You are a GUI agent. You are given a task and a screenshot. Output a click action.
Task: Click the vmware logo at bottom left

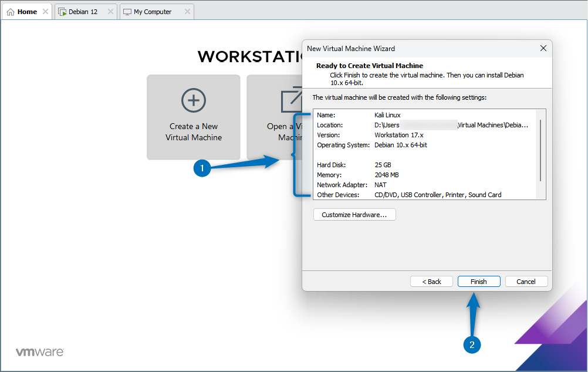tap(39, 351)
